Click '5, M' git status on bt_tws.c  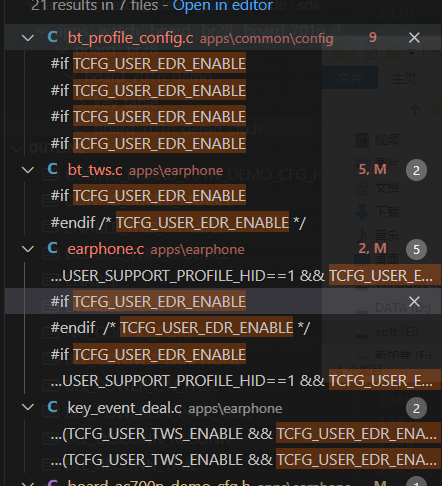click(x=372, y=169)
